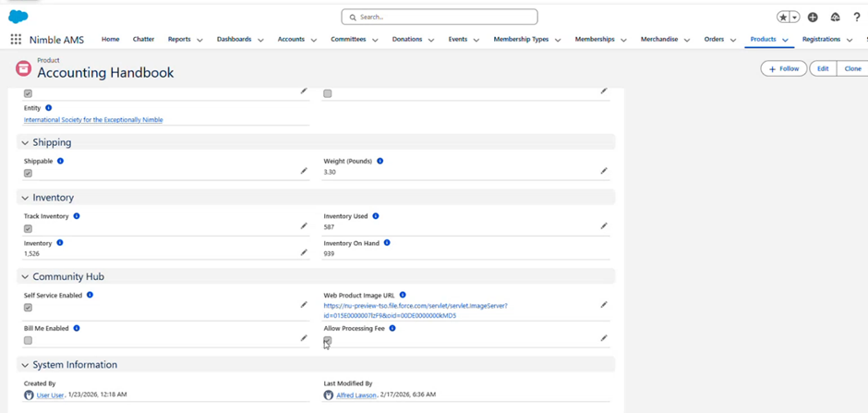Click the Edit button
Viewport: 868px width, 413px height.
[823, 68]
